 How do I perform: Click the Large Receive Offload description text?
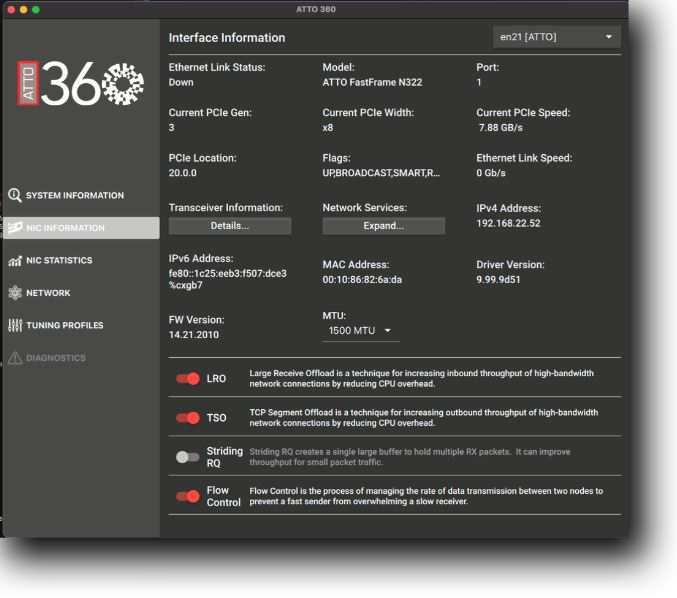[421, 378]
